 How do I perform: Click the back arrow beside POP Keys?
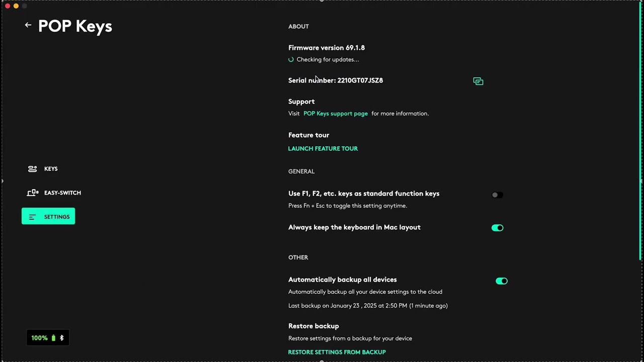click(28, 25)
